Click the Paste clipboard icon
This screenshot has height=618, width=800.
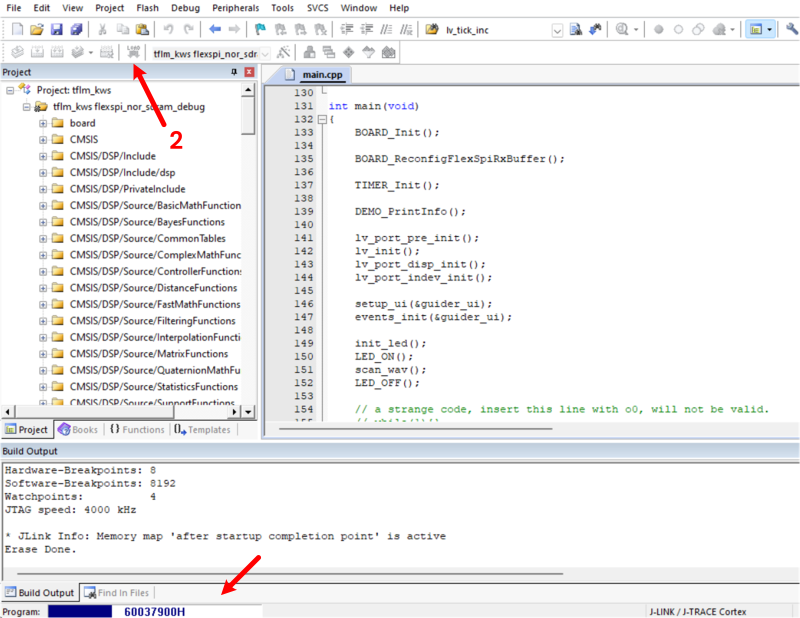pos(142,30)
